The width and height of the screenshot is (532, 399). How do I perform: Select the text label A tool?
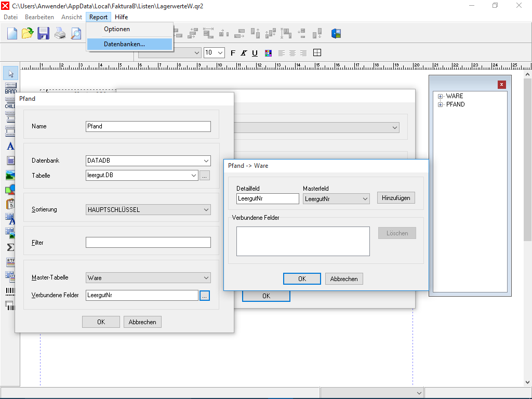point(10,146)
